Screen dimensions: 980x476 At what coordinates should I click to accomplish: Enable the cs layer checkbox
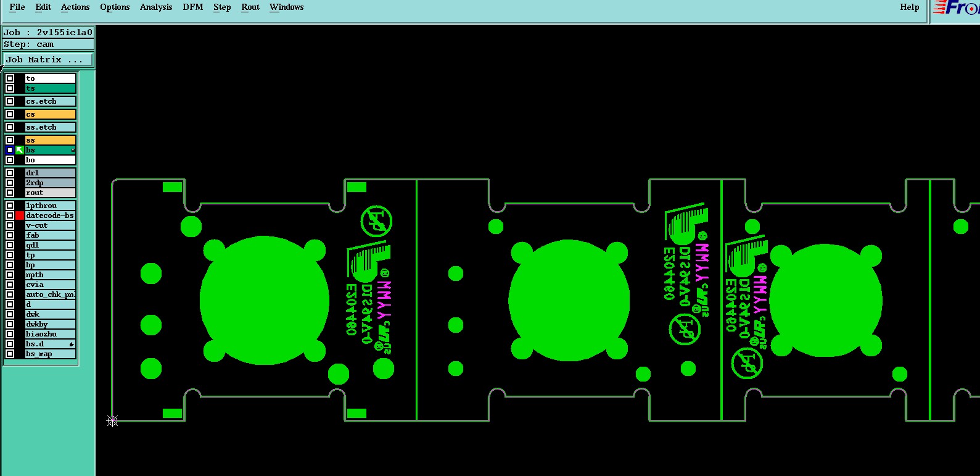pos(10,114)
